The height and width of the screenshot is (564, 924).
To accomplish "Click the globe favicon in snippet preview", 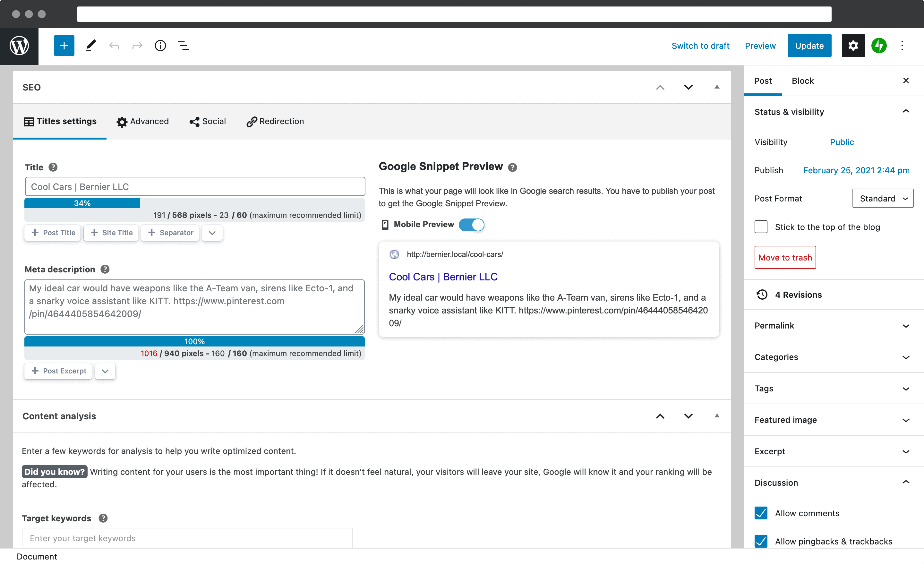I will (394, 254).
